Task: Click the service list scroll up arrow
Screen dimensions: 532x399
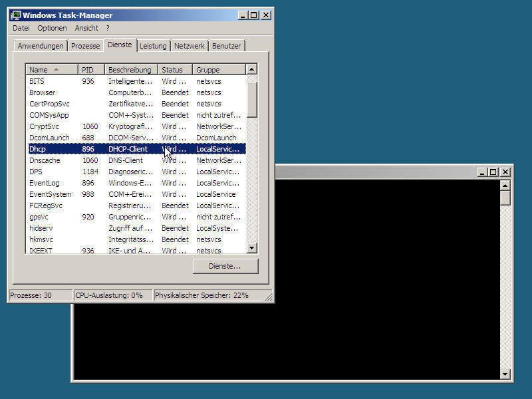Action: click(x=251, y=70)
